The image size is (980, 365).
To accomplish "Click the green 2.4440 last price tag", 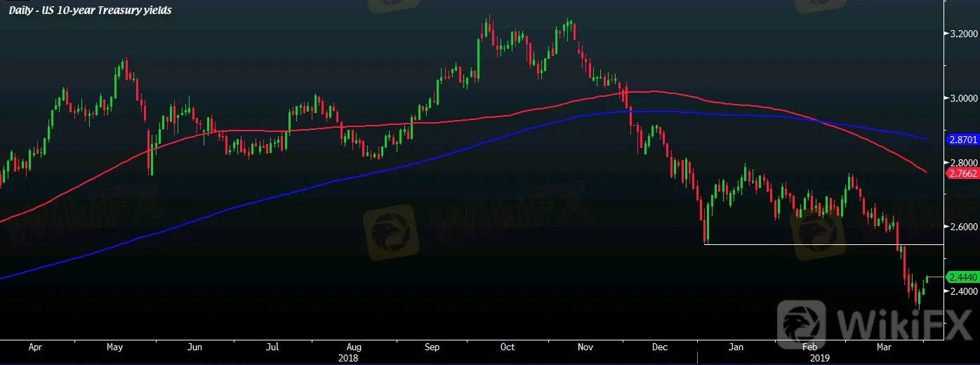I will [962, 278].
